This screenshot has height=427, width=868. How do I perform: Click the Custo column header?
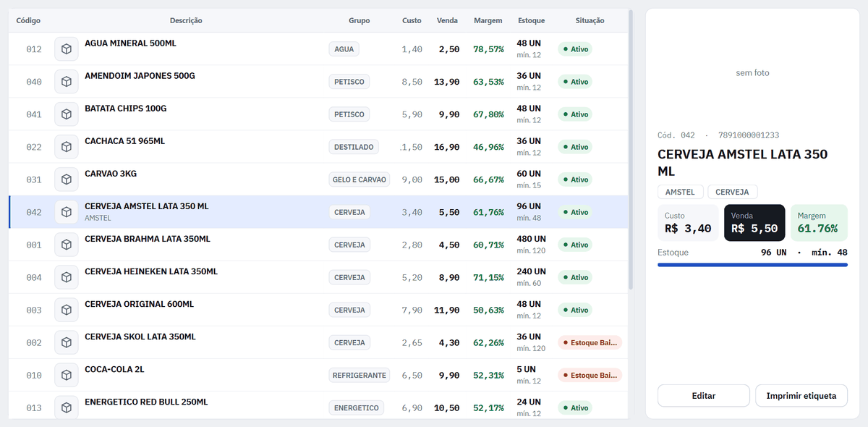click(412, 20)
